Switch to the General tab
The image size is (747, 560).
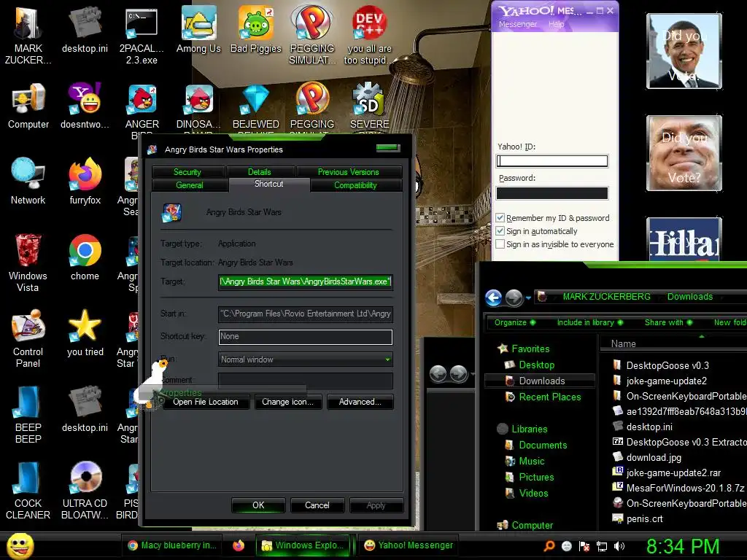point(190,185)
